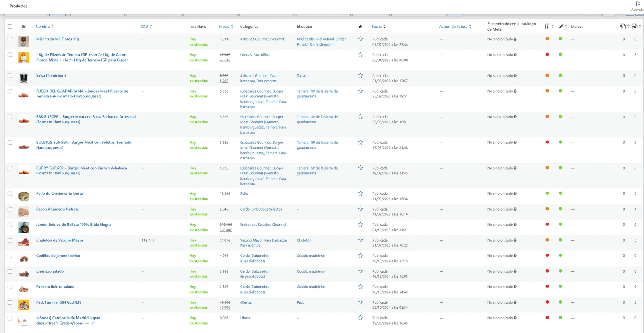Filter by the Chuletón tag
This screenshot has height=333, width=644.
(x=304, y=240)
